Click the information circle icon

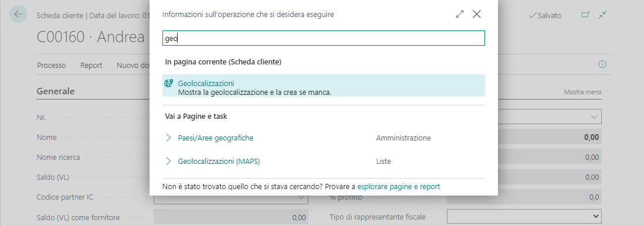click(x=602, y=64)
